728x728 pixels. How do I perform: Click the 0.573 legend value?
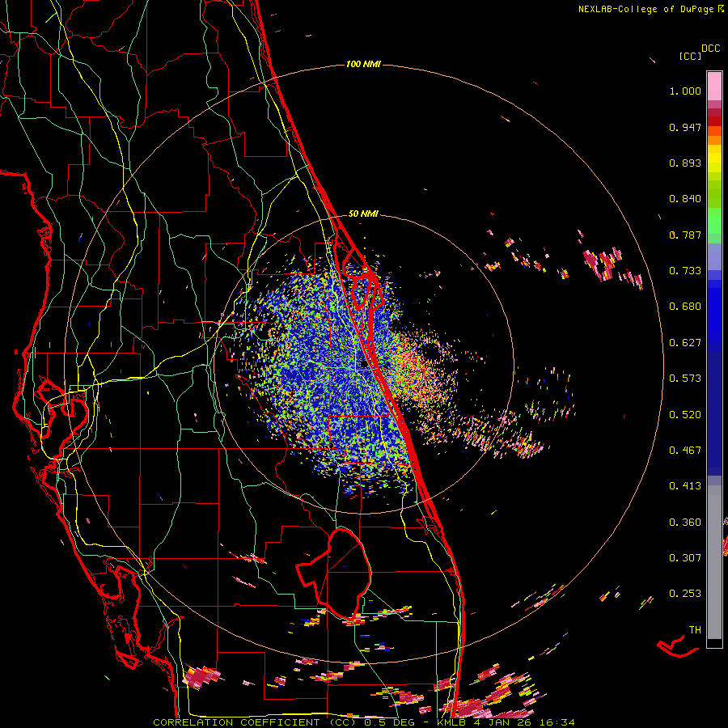click(685, 379)
